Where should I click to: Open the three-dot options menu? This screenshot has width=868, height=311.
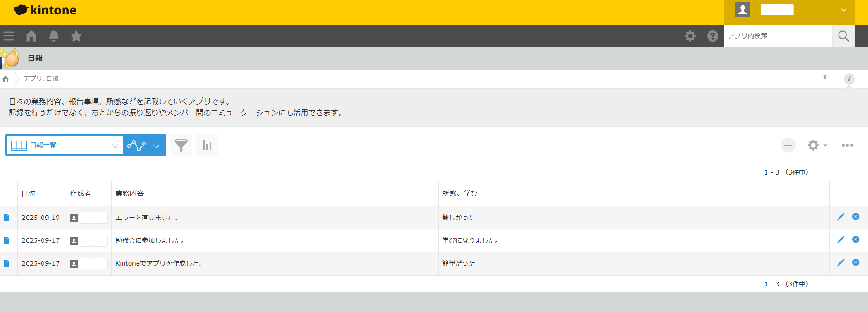coord(847,145)
